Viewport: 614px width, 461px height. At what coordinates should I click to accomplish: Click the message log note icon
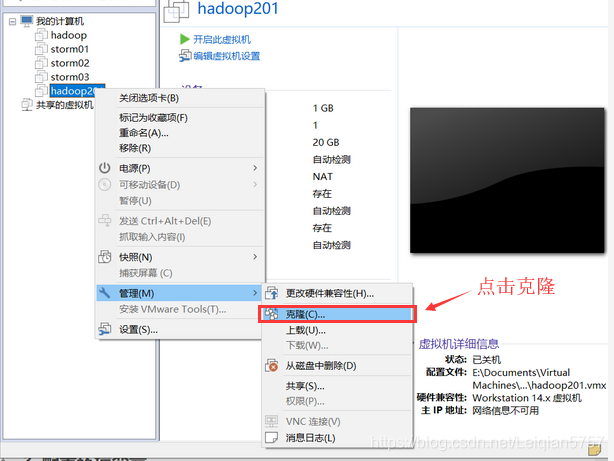point(271,437)
